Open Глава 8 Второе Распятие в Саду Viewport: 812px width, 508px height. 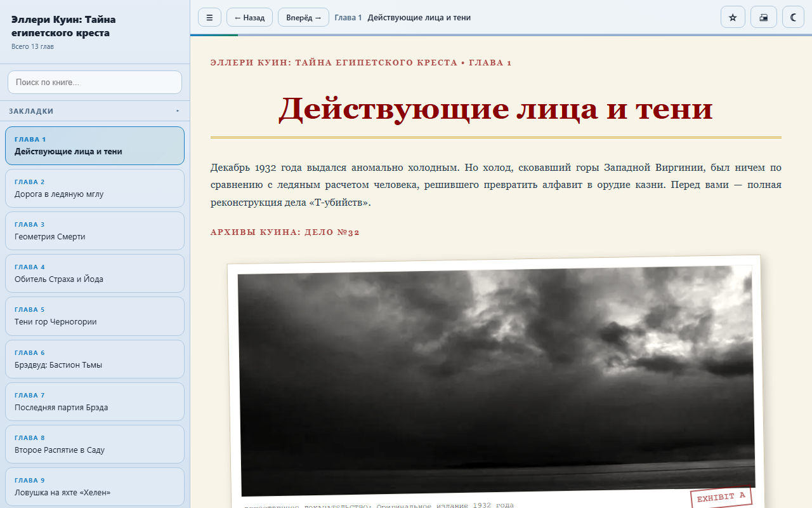[x=95, y=444]
